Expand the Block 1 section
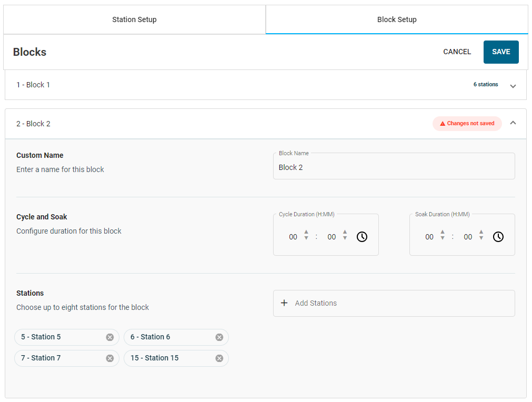The image size is (532, 402). coord(513,86)
